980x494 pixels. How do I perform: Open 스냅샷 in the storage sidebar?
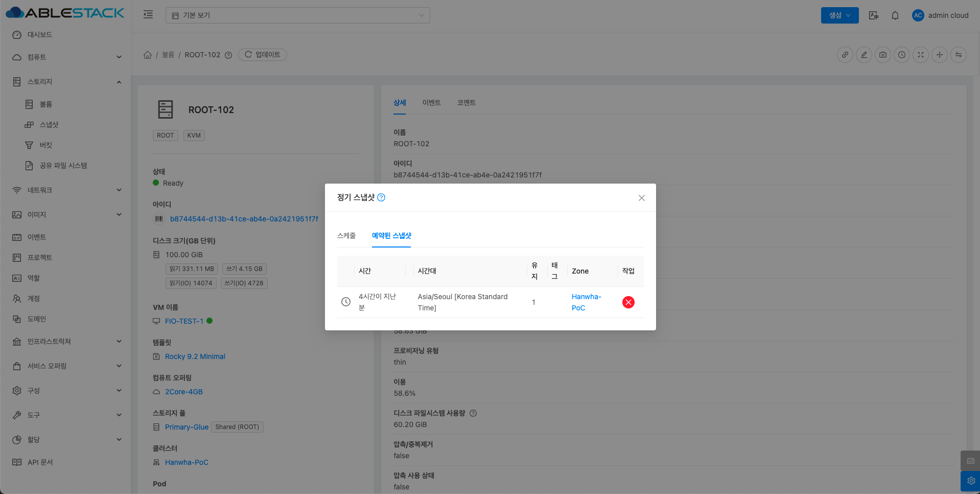[x=49, y=125]
